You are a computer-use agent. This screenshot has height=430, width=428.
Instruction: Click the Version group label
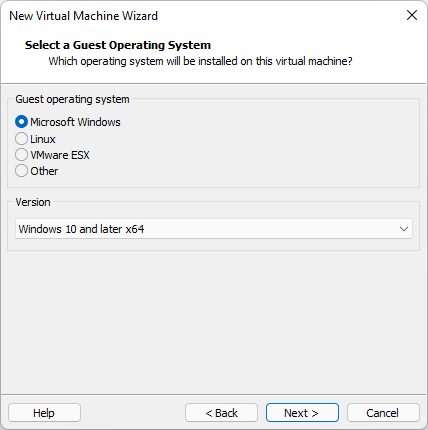pyautogui.click(x=33, y=202)
